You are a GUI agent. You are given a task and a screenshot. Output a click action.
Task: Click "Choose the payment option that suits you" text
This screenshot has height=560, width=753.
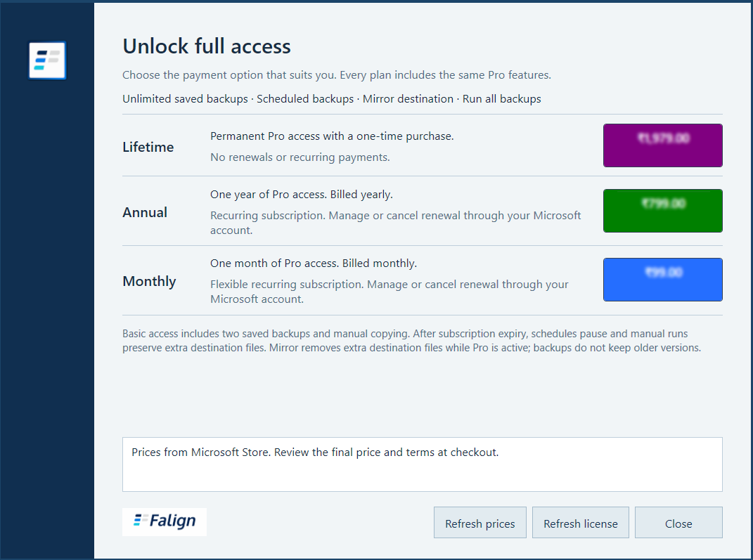(x=337, y=75)
